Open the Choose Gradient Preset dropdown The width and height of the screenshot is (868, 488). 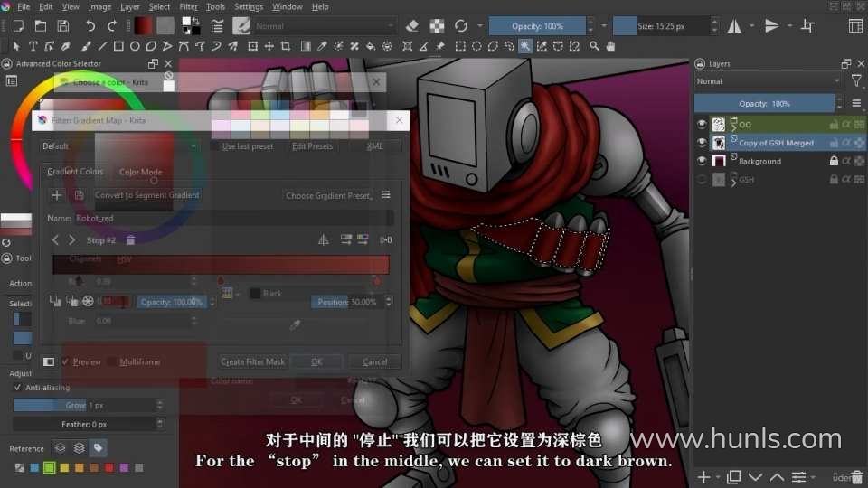[328, 195]
